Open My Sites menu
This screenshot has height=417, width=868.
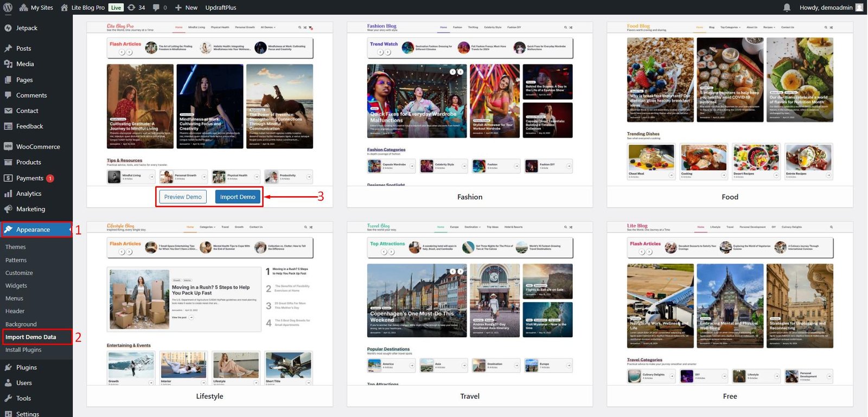[x=36, y=8]
